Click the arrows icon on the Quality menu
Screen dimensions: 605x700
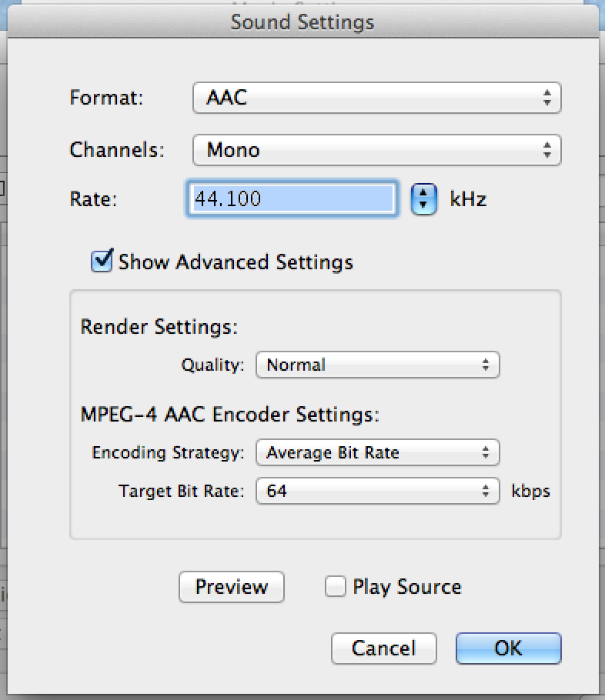click(486, 365)
